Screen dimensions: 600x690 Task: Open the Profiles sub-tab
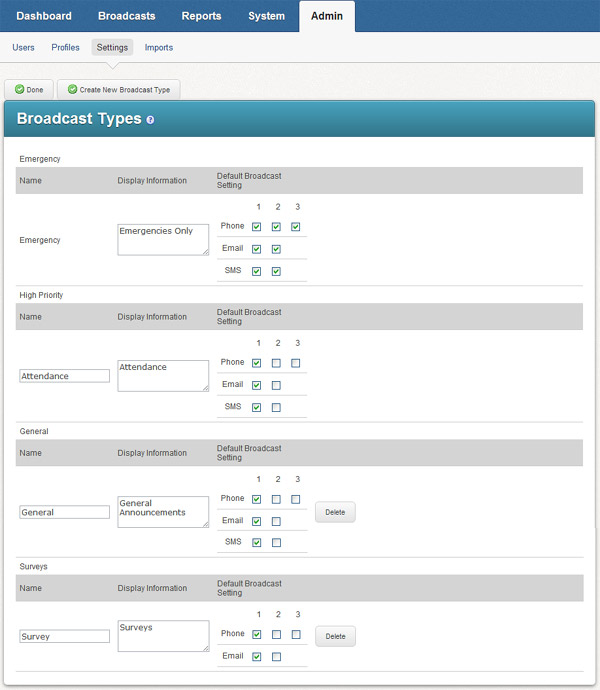coord(65,48)
